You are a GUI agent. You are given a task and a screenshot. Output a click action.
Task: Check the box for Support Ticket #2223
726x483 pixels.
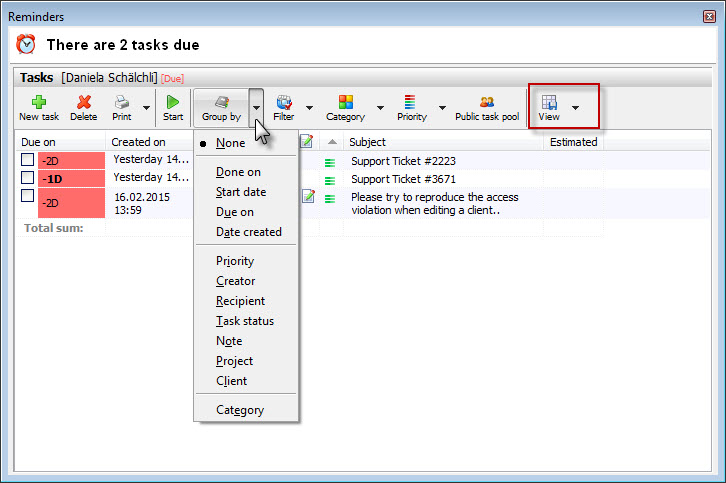click(x=27, y=160)
